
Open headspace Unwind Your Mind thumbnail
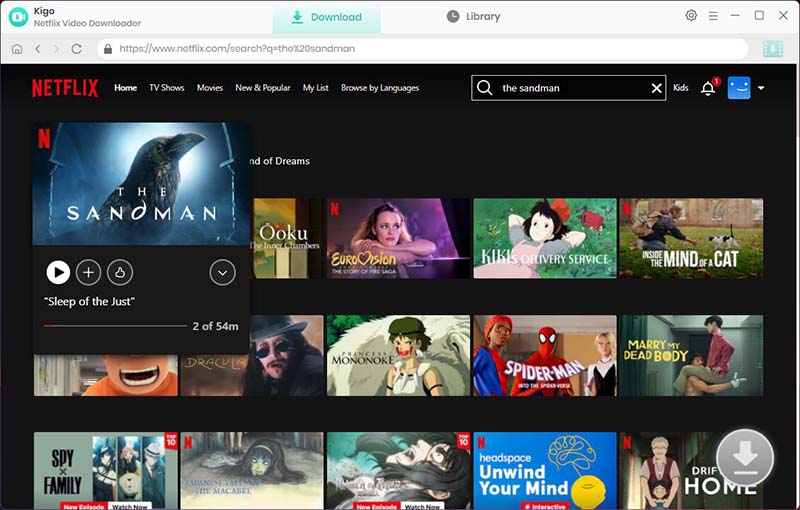[x=545, y=470]
